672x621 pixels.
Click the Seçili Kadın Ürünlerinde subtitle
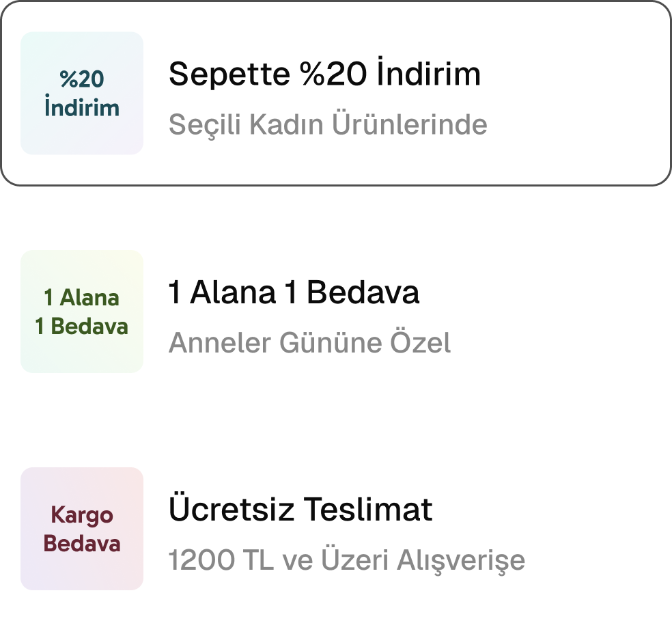click(x=328, y=124)
